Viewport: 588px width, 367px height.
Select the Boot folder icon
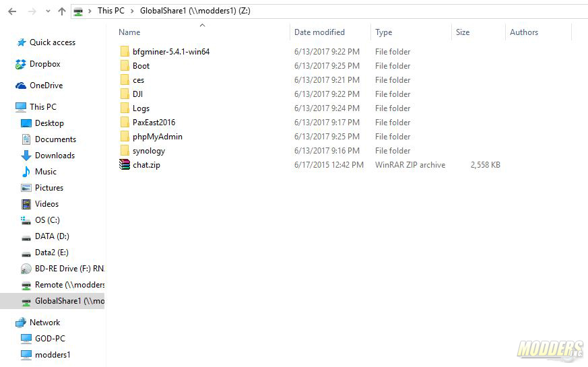click(x=125, y=66)
